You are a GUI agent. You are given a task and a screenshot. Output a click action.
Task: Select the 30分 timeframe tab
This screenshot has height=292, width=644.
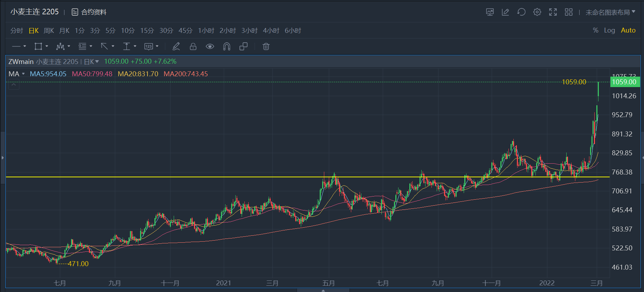166,31
